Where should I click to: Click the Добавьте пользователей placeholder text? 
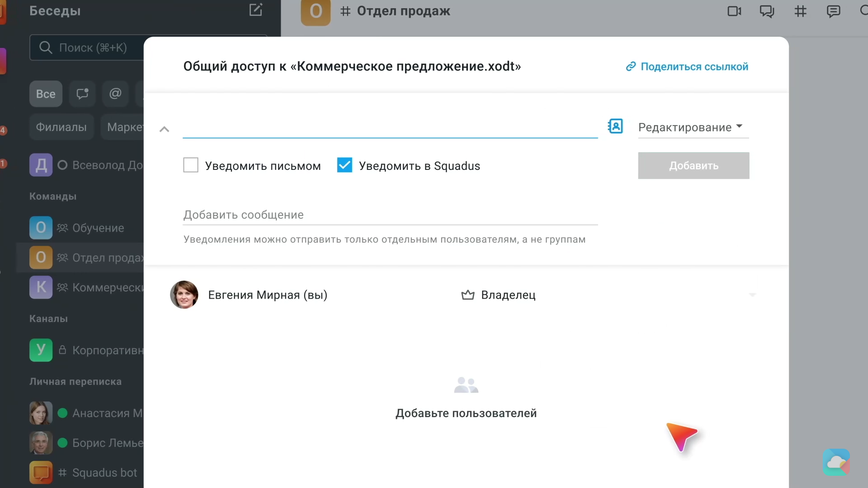point(466,413)
